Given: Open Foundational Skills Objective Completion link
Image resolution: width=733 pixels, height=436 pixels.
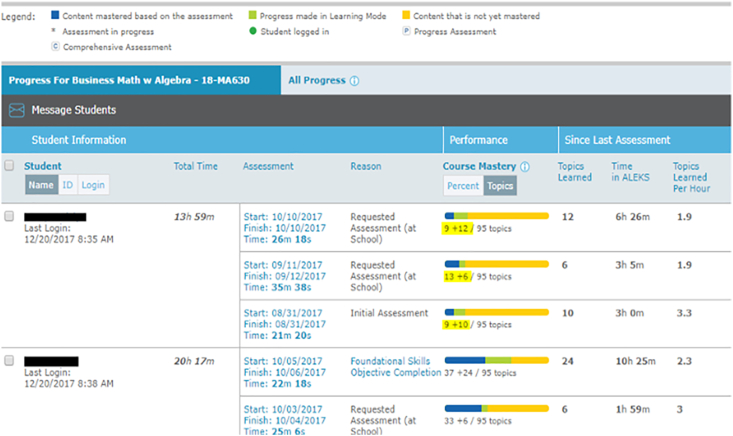Looking at the screenshot, I should click(x=395, y=366).
